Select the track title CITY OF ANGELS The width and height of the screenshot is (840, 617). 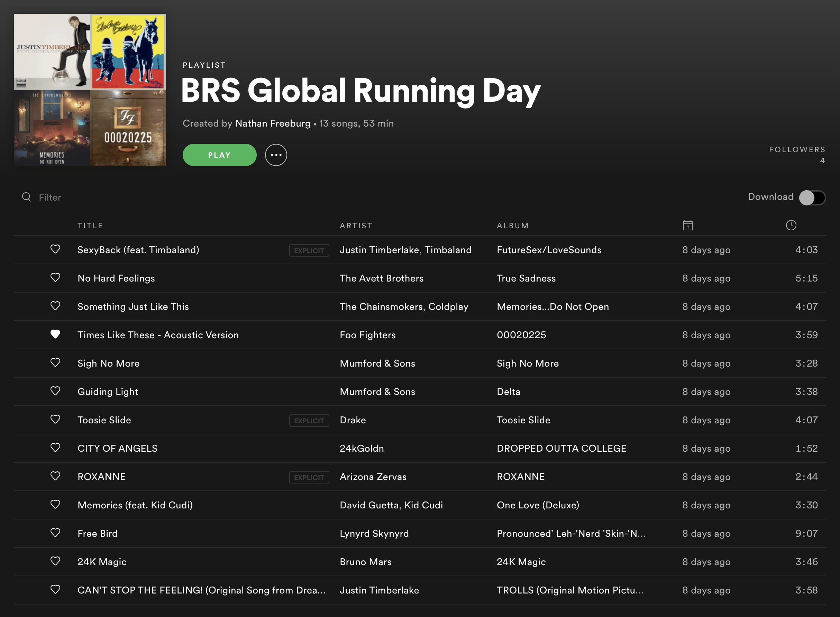pyautogui.click(x=117, y=449)
